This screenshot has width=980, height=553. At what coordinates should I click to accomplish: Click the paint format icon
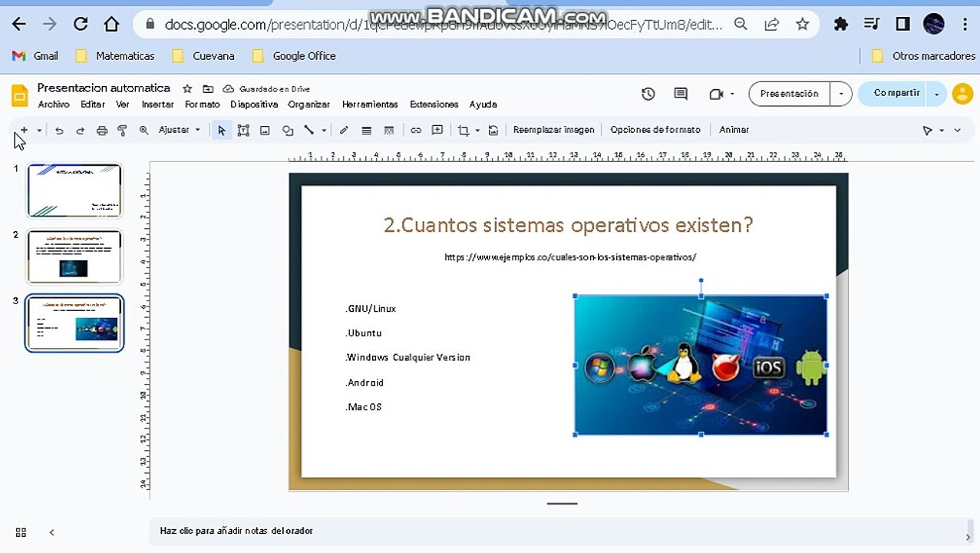tap(122, 131)
